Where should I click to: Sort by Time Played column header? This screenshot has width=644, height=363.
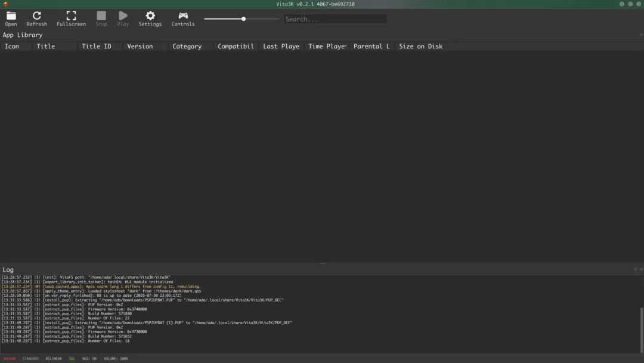327,47
